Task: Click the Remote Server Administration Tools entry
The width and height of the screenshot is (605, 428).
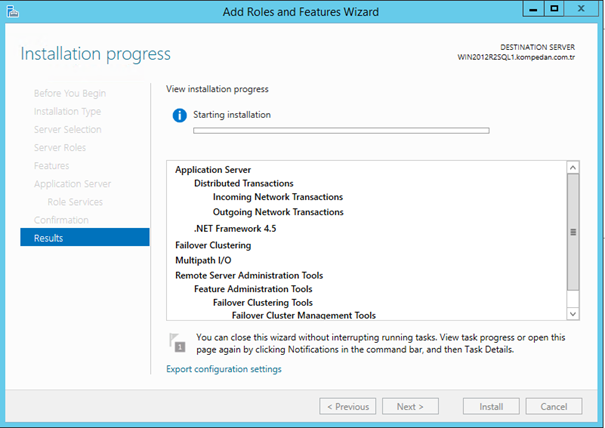Action: click(x=248, y=275)
